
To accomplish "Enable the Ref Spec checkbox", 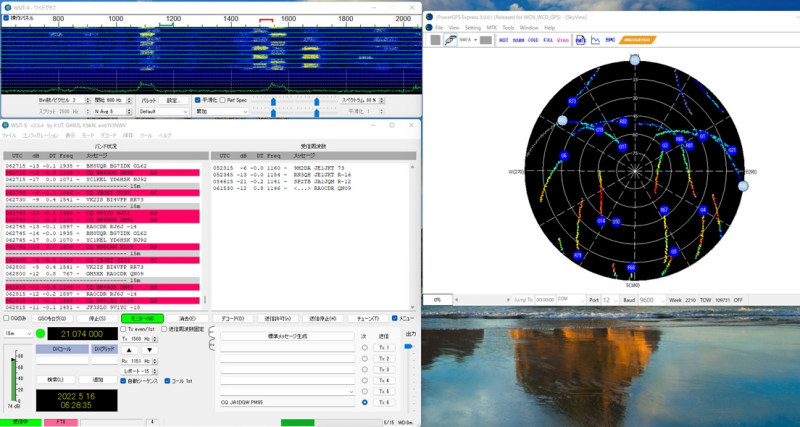I will point(223,101).
